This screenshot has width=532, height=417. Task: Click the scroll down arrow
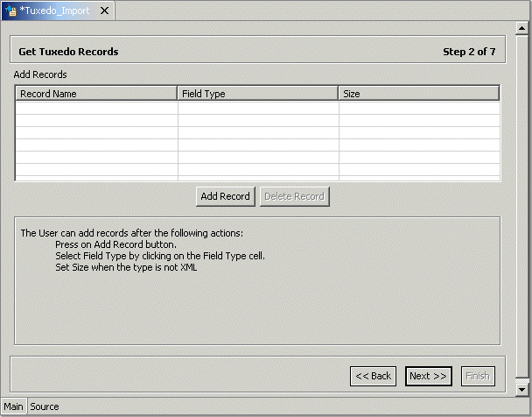pyautogui.click(x=521, y=390)
